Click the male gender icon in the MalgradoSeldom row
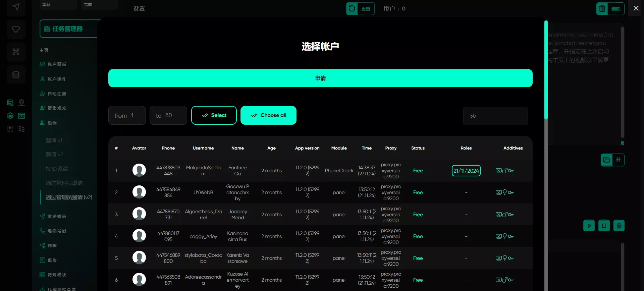This screenshot has height=291, width=644. 505,171
